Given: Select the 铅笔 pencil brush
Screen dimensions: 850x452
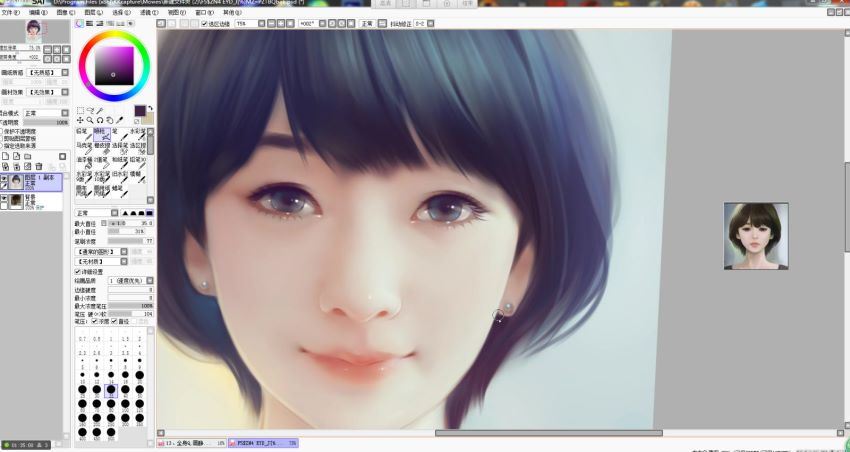Looking at the screenshot, I should (x=83, y=134).
